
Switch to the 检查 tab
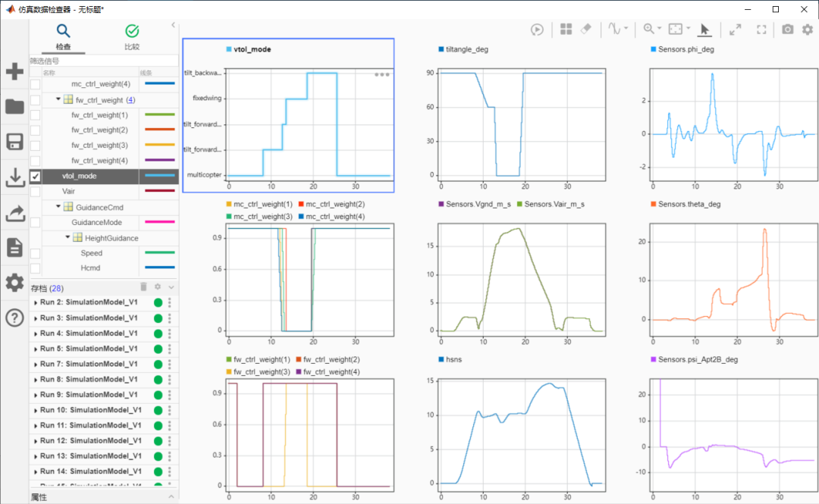pos(63,36)
